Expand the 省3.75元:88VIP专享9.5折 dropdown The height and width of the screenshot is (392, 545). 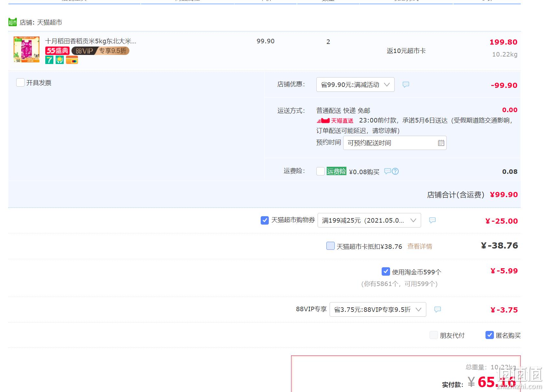click(x=378, y=310)
